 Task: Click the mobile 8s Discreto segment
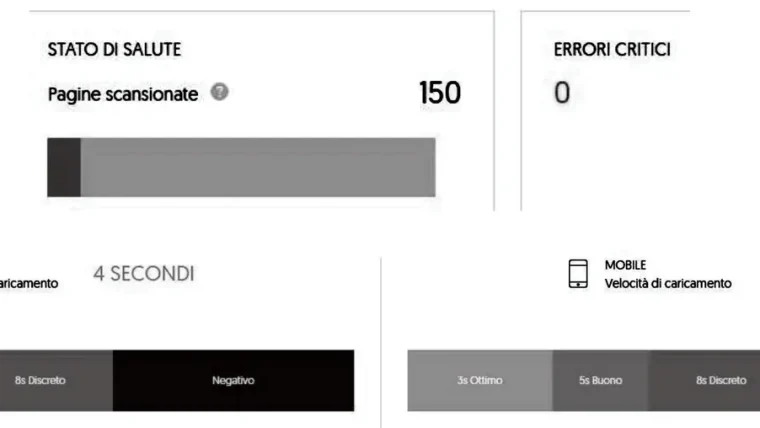click(x=704, y=380)
